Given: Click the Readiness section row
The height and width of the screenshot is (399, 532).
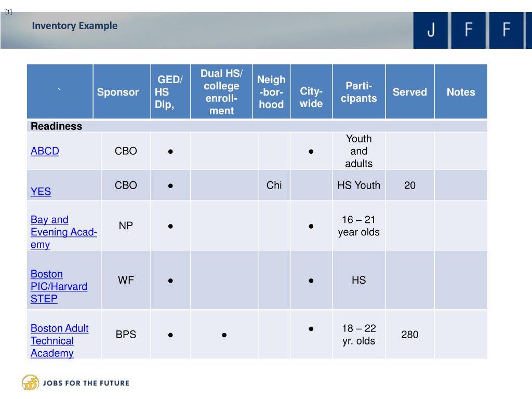Looking at the screenshot, I should pos(257,126).
